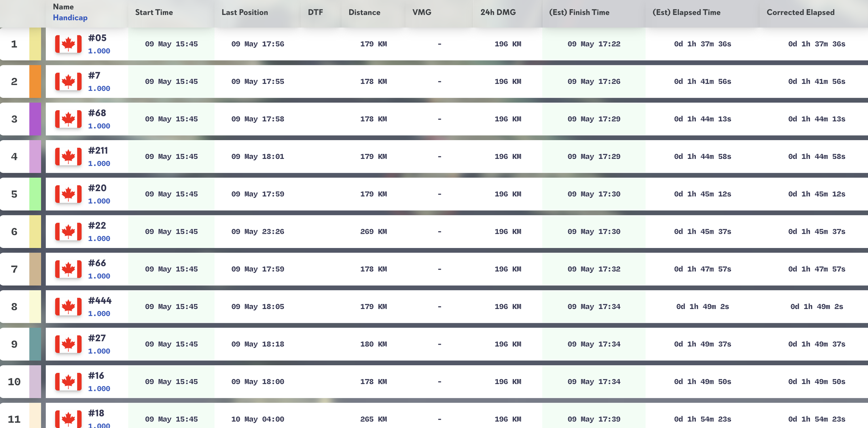
Task: Sort table by Corrected Elapsed column
Action: tap(800, 12)
